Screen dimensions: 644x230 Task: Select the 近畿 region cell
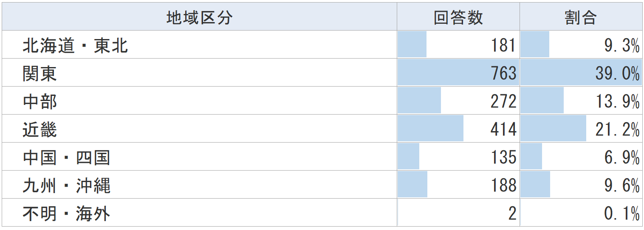click(40, 129)
